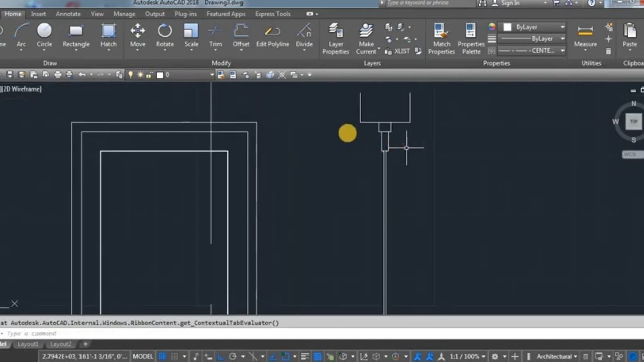Toggle layer freeze sun icon

pos(140,75)
